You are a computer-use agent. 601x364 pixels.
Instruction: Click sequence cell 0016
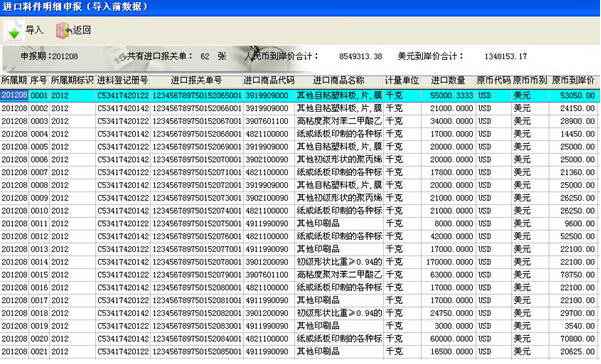[x=39, y=287]
